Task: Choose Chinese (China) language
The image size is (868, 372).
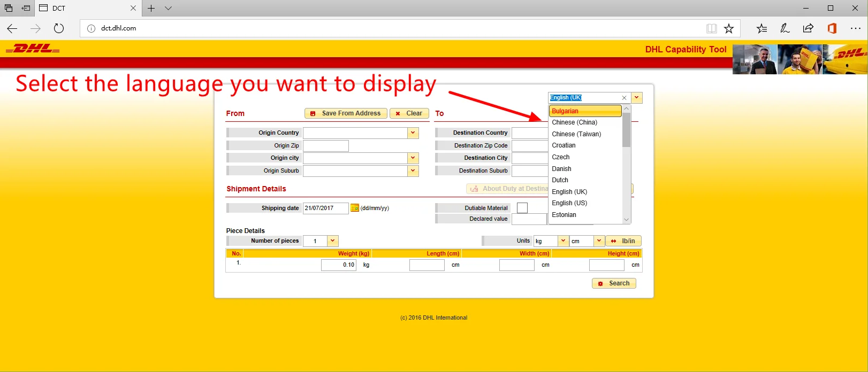Action: (x=585, y=122)
